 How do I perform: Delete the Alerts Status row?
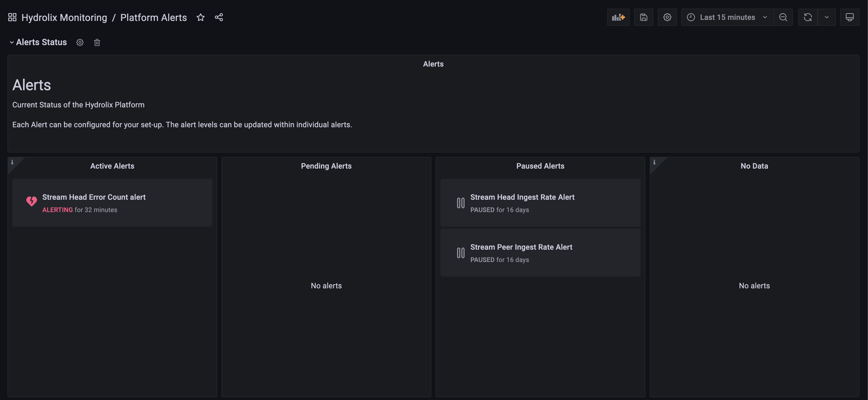pos(97,42)
